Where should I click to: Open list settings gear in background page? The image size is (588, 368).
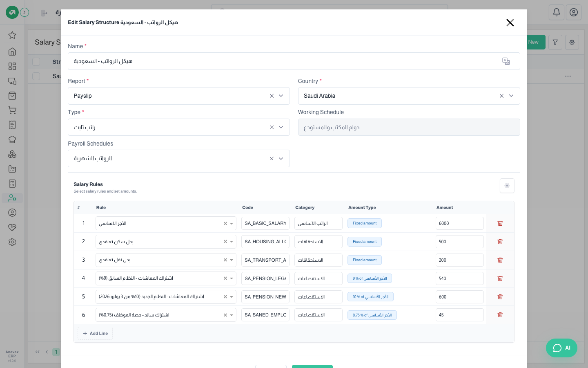(x=572, y=42)
